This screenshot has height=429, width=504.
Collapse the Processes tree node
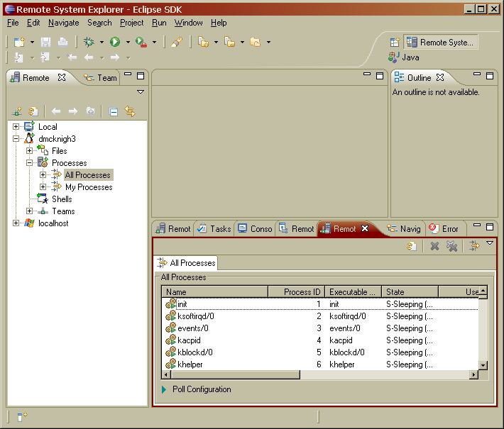click(x=30, y=163)
